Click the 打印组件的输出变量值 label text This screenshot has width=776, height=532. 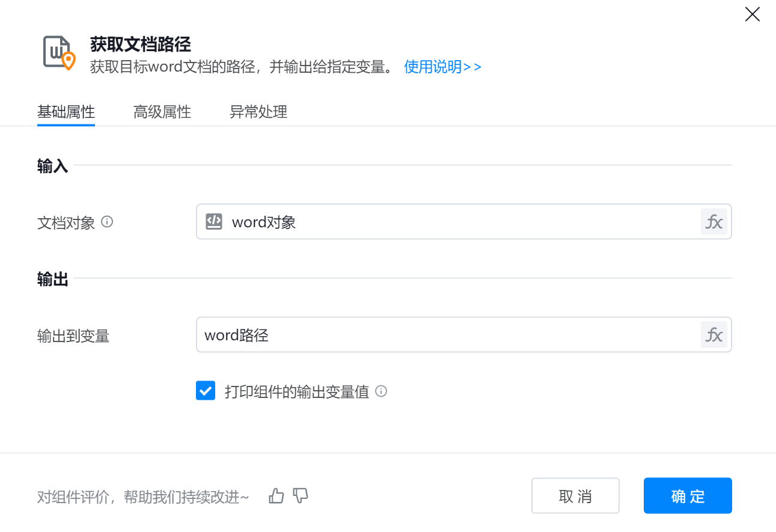(296, 392)
